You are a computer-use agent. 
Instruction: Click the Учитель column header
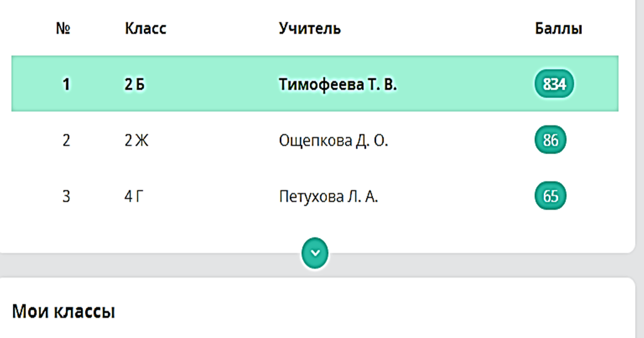(x=309, y=28)
